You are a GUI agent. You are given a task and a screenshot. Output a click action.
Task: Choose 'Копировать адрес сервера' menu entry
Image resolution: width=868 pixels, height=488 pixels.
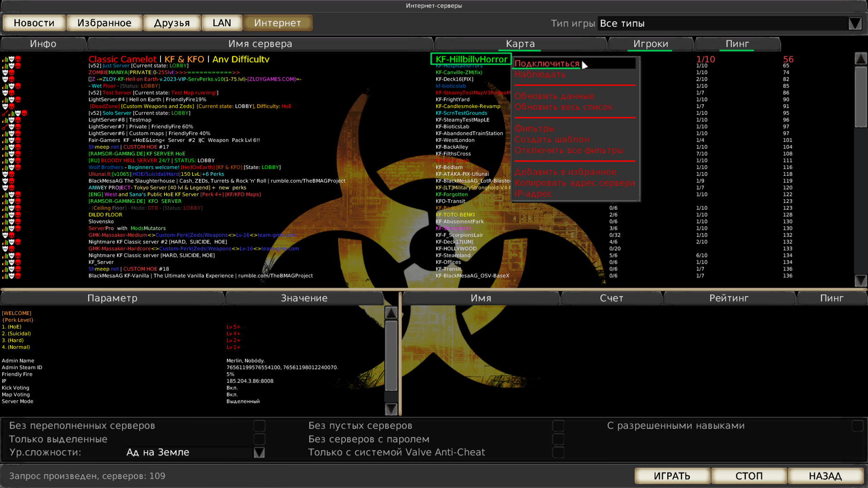575,183
